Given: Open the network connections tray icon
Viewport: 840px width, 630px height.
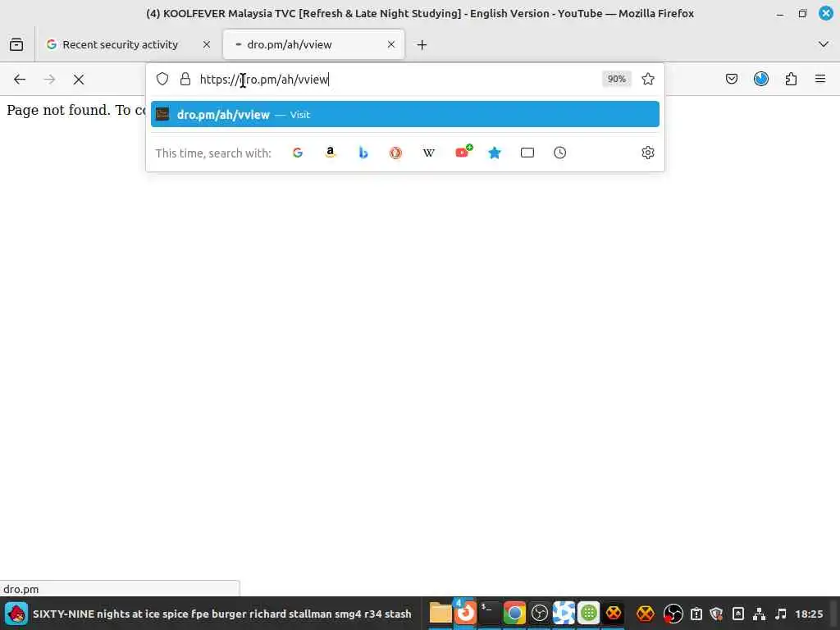Looking at the screenshot, I should click(x=759, y=614).
